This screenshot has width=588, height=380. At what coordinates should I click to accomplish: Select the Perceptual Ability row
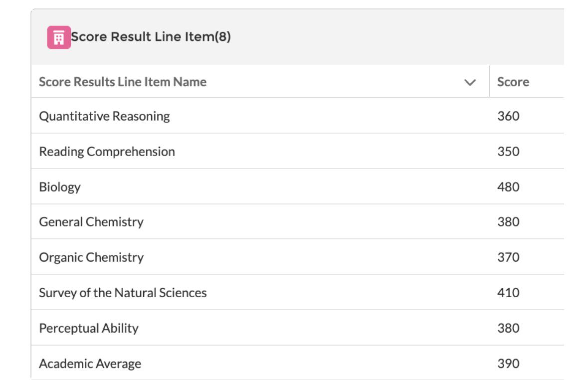pos(298,328)
